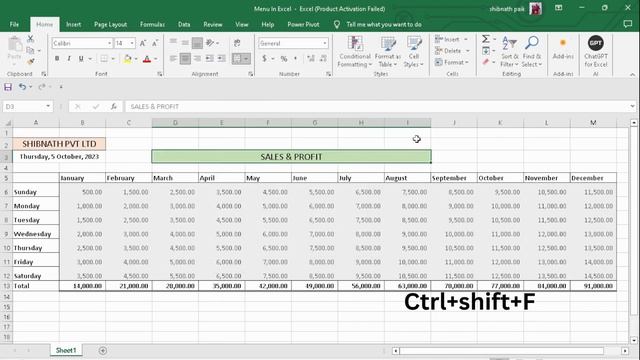Decrease font size with the smaller A icon
The height and width of the screenshot is (360, 640).
(155, 43)
